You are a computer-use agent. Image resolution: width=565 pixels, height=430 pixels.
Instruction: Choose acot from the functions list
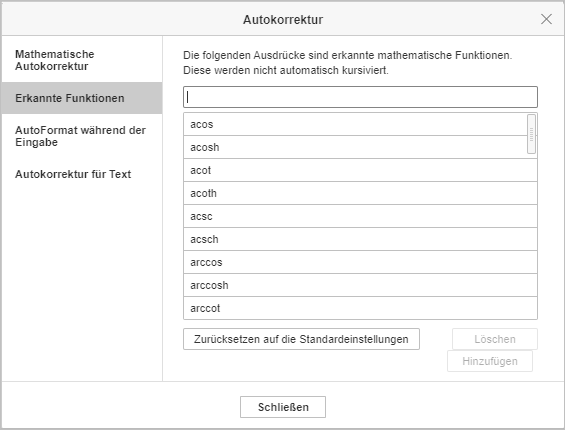click(x=360, y=170)
